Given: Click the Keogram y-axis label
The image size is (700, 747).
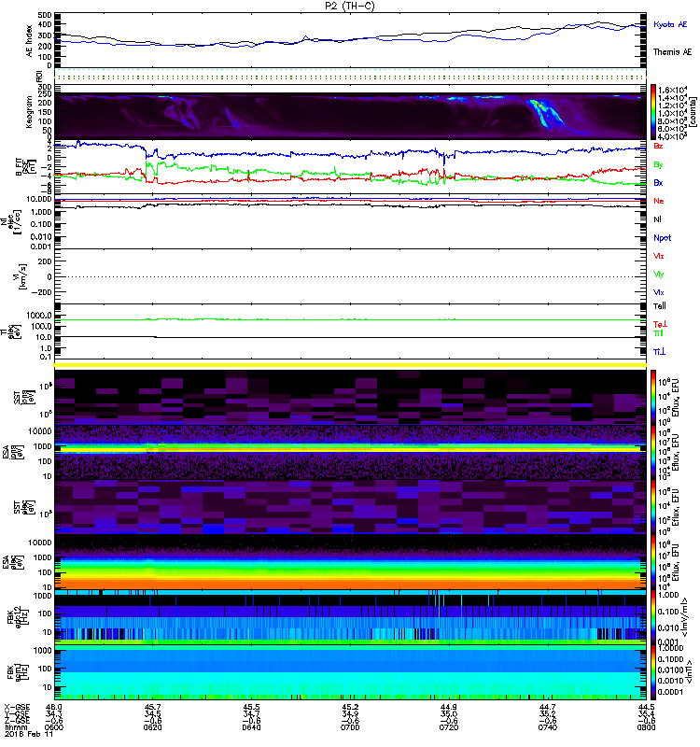Looking at the screenshot, I should pyautogui.click(x=27, y=112).
